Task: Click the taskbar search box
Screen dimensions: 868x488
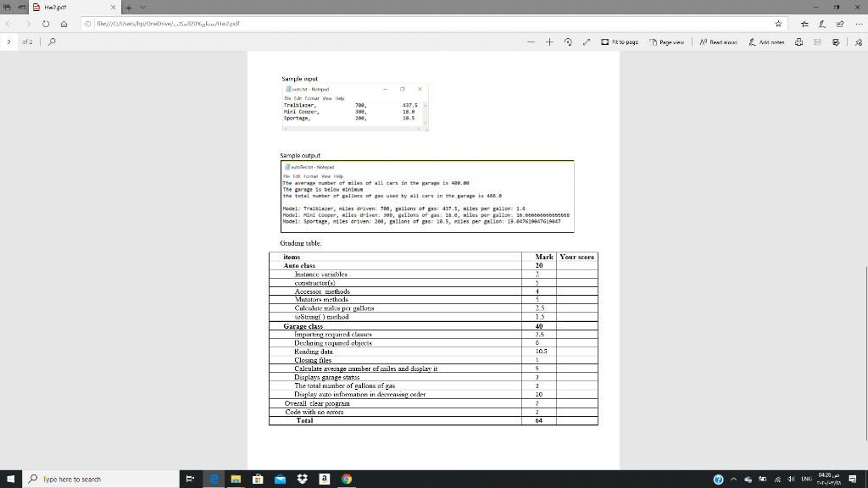Action: (x=101, y=480)
